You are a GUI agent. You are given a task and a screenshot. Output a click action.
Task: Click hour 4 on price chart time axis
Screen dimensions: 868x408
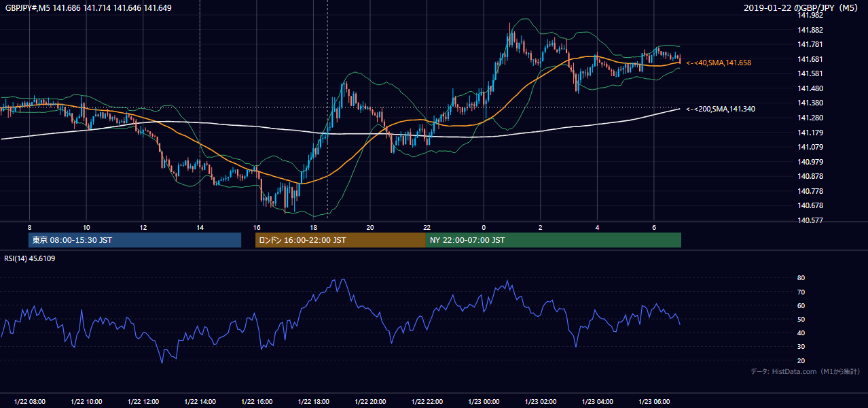coord(597,227)
